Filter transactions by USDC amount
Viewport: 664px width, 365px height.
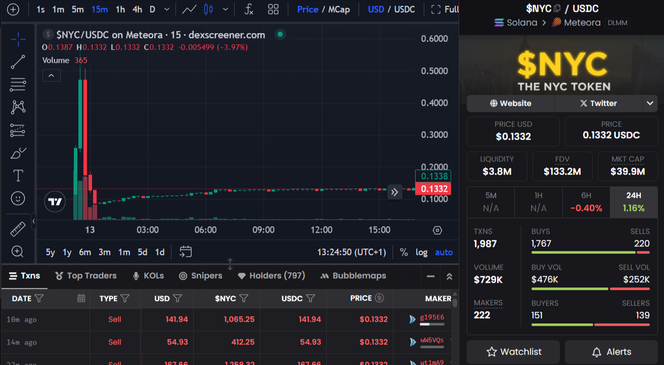point(310,299)
